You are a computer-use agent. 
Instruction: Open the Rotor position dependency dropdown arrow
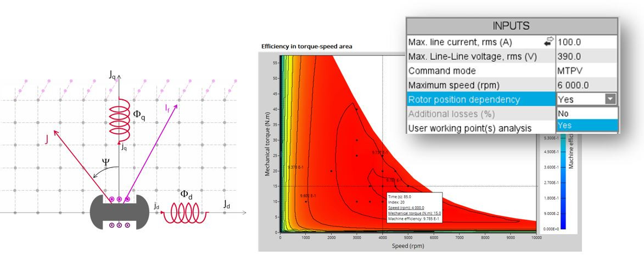611,100
